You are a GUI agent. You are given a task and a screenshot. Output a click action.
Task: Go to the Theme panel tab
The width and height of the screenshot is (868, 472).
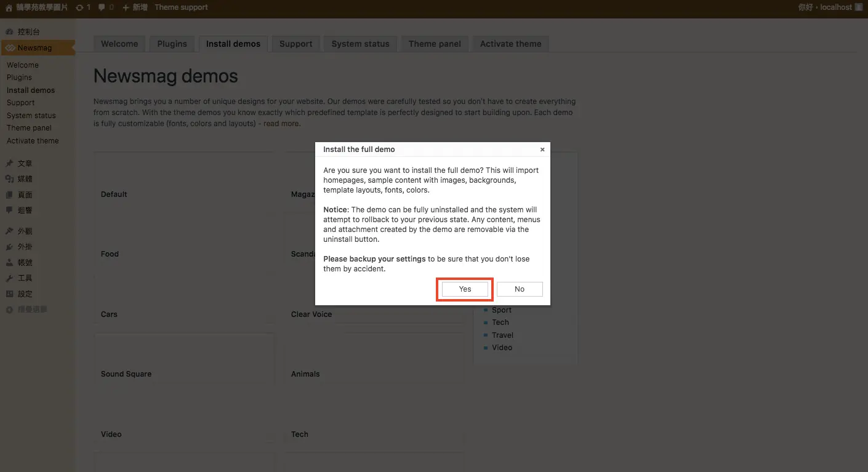[x=435, y=44]
